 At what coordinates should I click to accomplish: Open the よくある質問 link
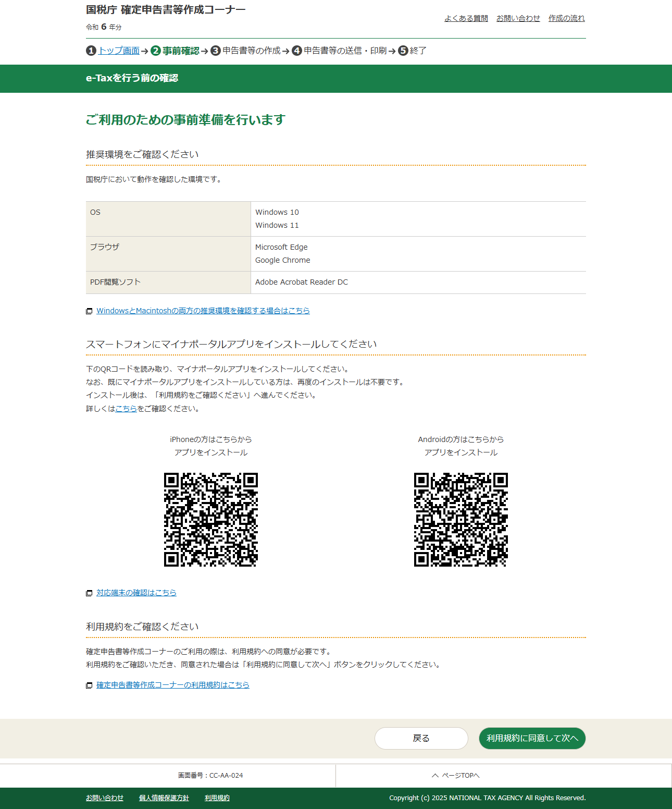[x=466, y=18]
